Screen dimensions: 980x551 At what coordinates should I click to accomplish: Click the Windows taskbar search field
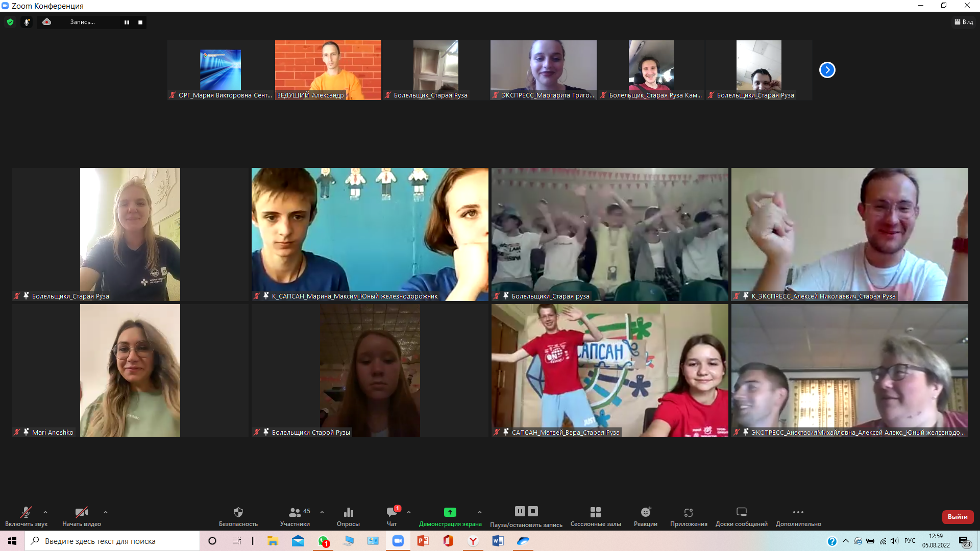click(112, 541)
